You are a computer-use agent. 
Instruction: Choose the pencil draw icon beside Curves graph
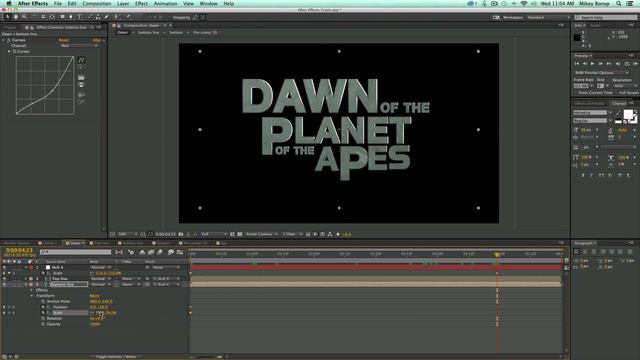pyautogui.click(x=81, y=67)
